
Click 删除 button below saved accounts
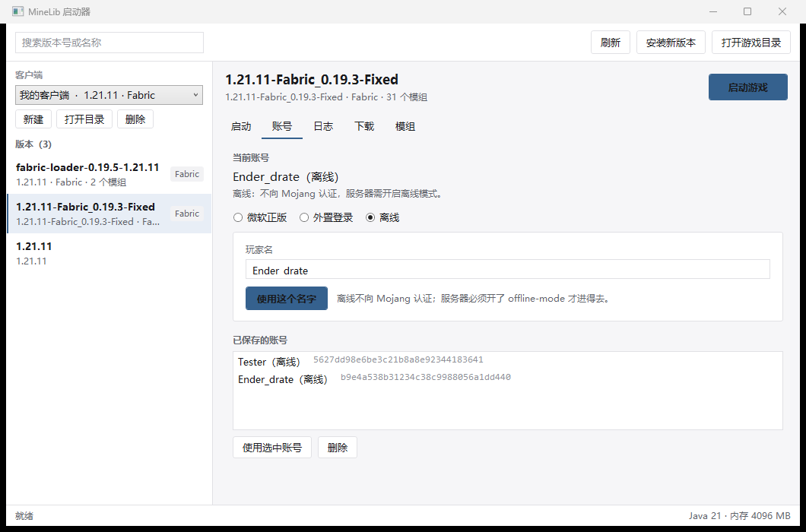(337, 448)
